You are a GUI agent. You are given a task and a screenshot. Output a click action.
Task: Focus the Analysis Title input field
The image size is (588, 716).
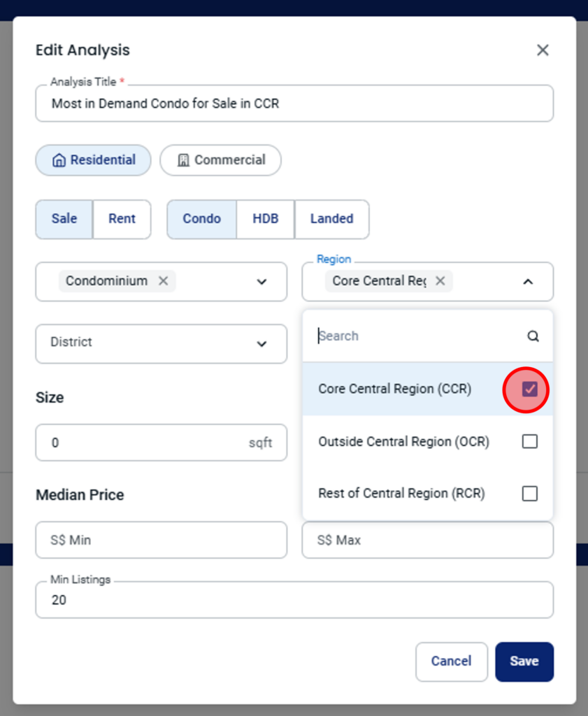294,103
